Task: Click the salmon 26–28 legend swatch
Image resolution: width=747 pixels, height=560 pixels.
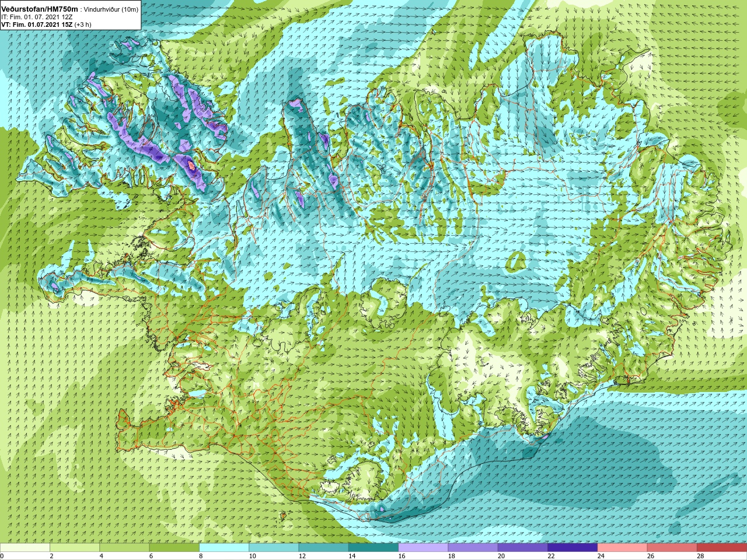Action: point(672,548)
